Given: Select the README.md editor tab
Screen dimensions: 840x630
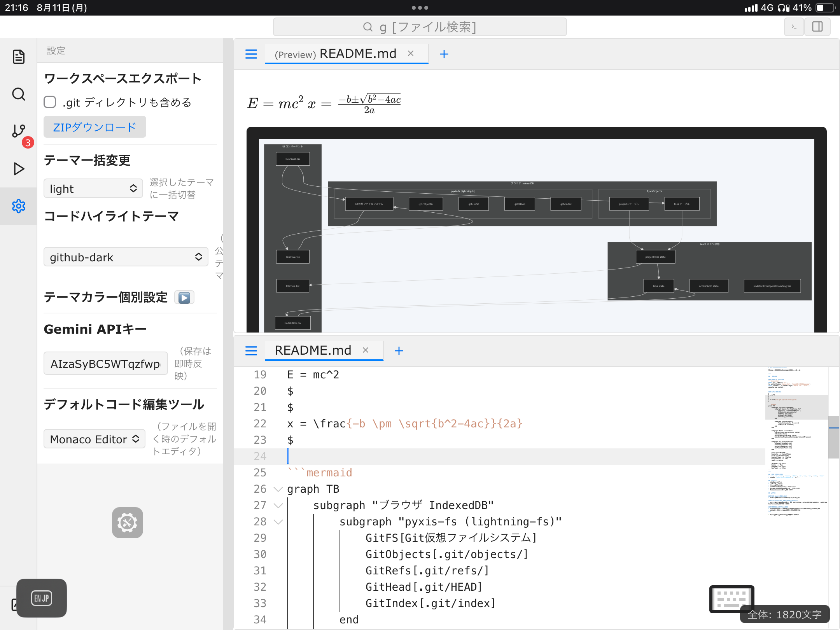Looking at the screenshot, I should tap(313, 350).
